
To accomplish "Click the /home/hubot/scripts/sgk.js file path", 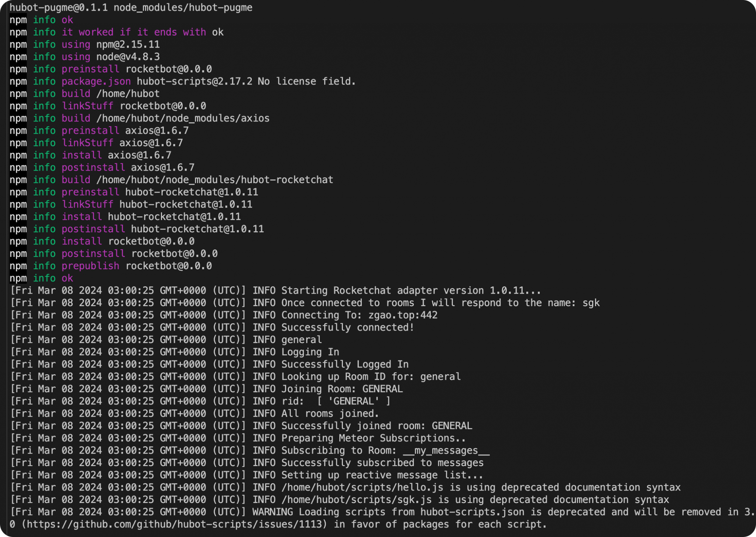I will coord(356,500).
